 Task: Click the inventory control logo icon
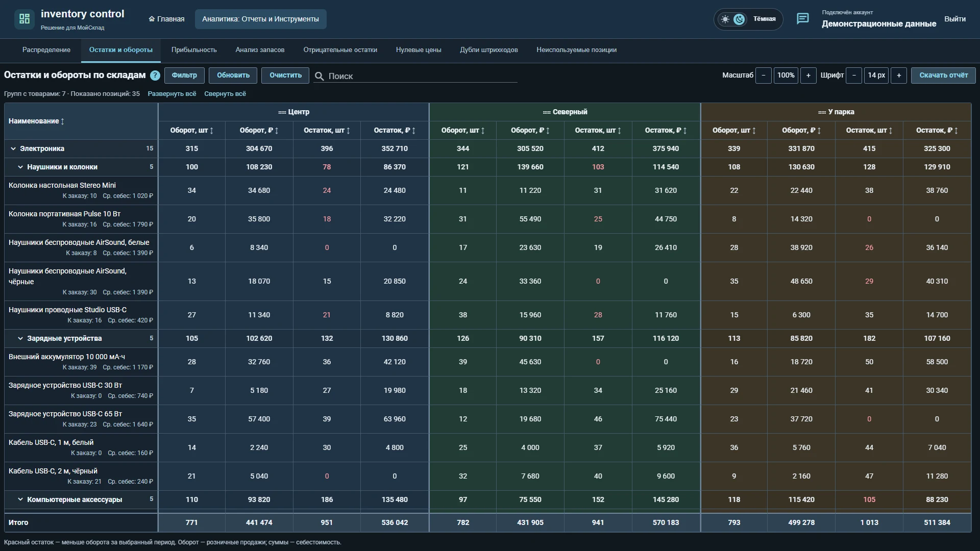pyautogui.click(x=24, y=19)
